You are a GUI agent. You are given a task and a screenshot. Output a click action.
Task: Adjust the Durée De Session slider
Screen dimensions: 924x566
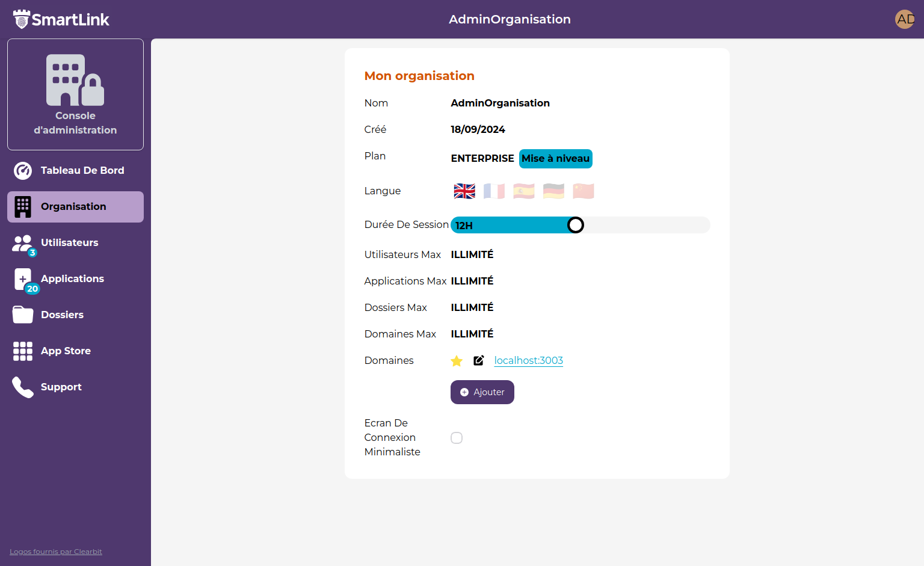[576, 224]
